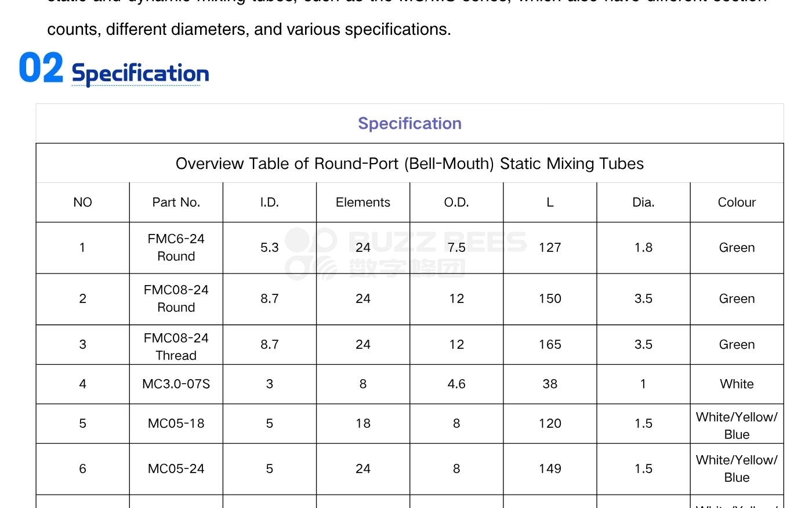Select the 165 length value cell
The width and height of the screenshot is (812, 508).
[550, 345]
